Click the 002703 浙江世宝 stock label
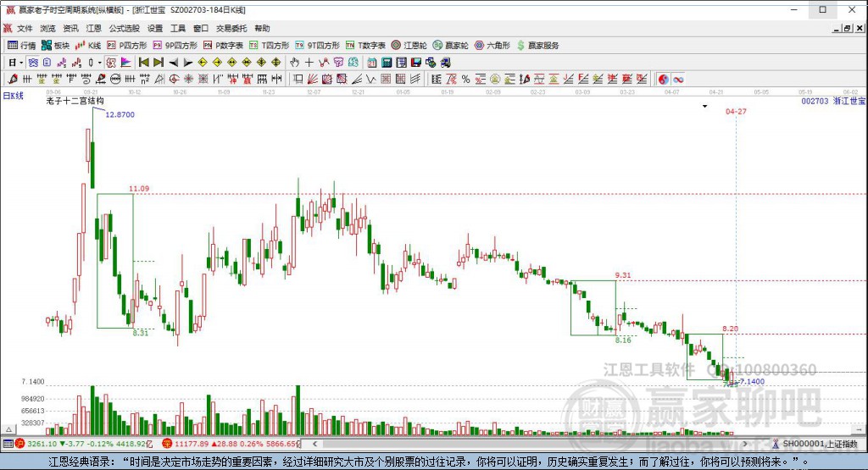 coord(833,101)
